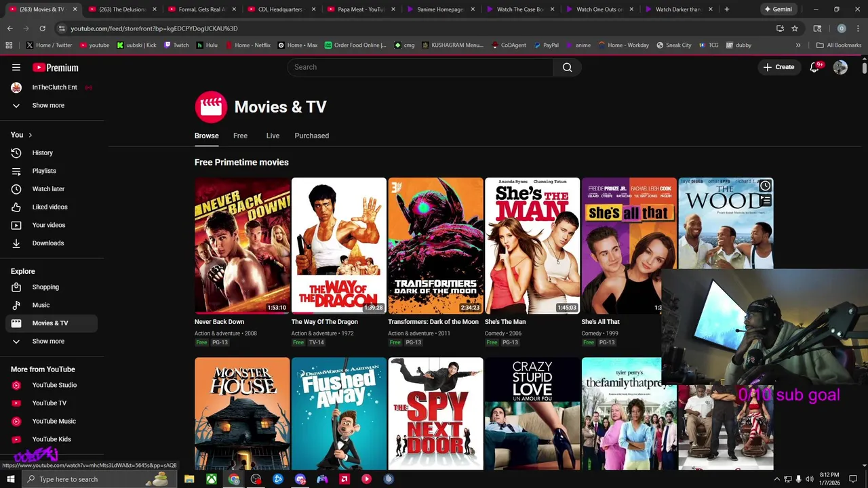Open Xbox app in taskbar

click(x=212, y=479)
